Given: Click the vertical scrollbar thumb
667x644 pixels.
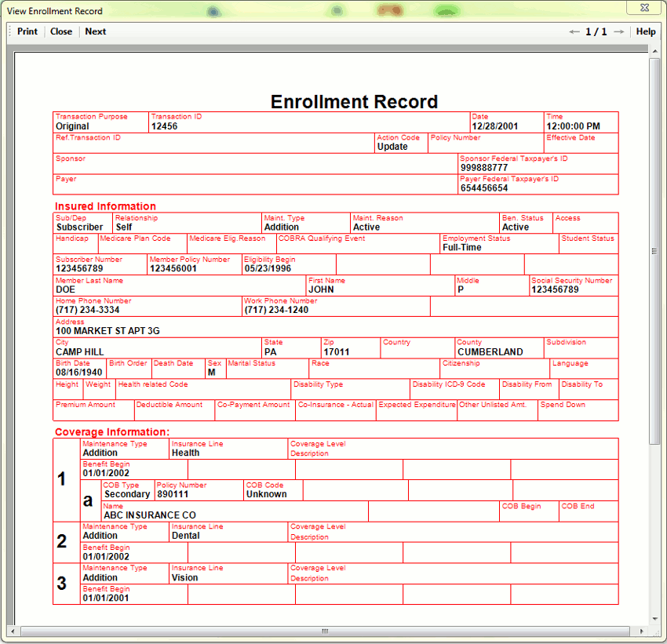Looking at the screenshot, I should tap(654, 251).
